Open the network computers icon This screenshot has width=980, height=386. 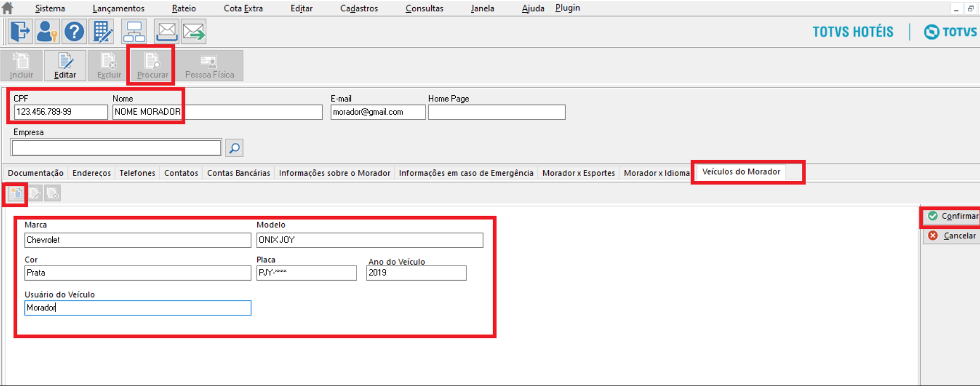[x=134, y=32]
